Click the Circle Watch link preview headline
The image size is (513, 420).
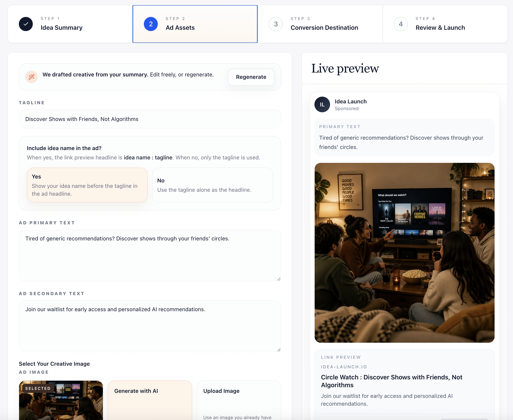pos(392,381)
